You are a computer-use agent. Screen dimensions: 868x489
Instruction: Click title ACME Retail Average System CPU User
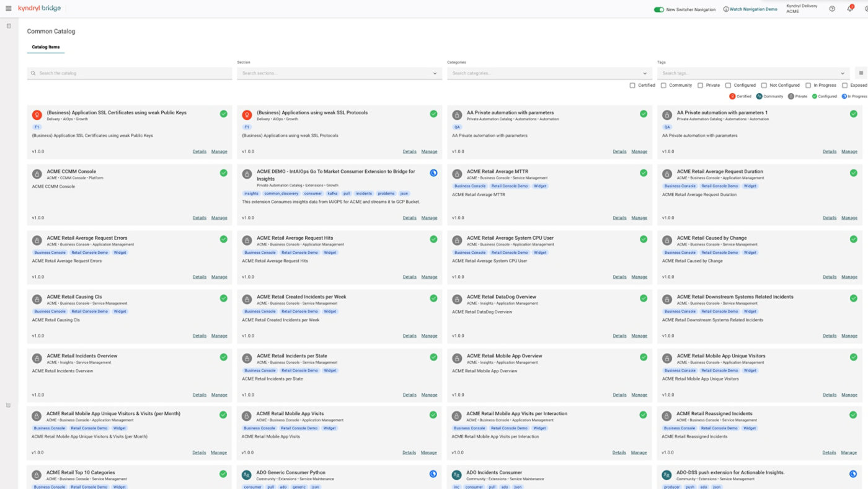pos(510,238)
